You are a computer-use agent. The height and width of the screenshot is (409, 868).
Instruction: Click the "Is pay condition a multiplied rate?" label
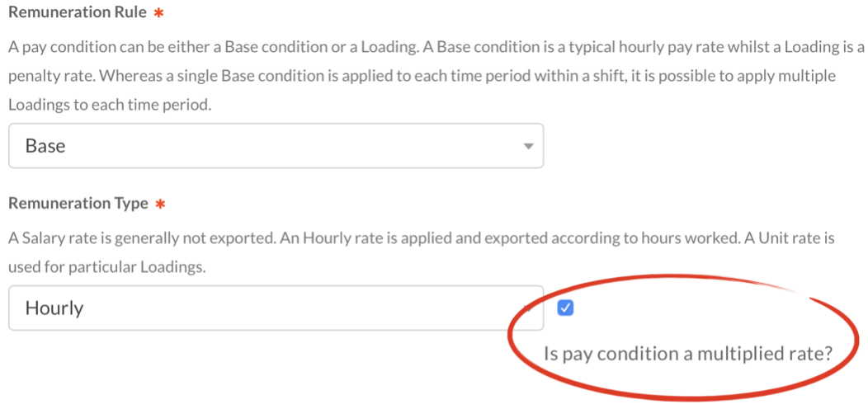click(x=687, y=354)
